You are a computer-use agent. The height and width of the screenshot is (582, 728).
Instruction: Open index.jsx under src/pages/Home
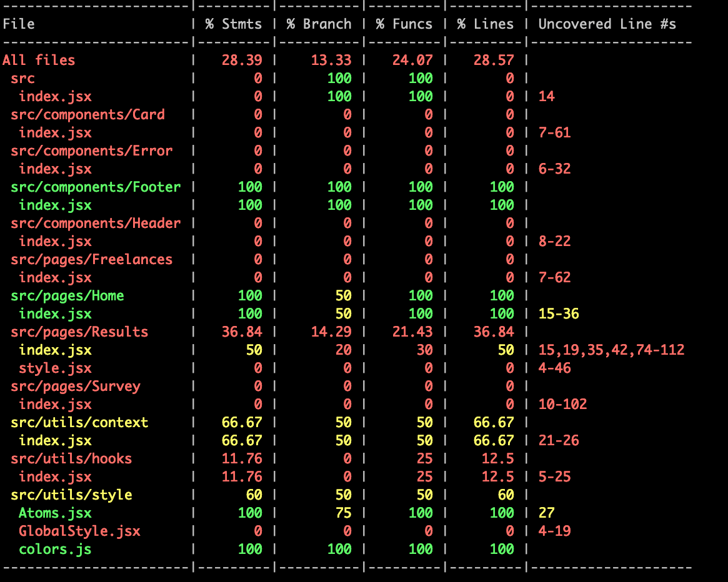tap(56, 313)
